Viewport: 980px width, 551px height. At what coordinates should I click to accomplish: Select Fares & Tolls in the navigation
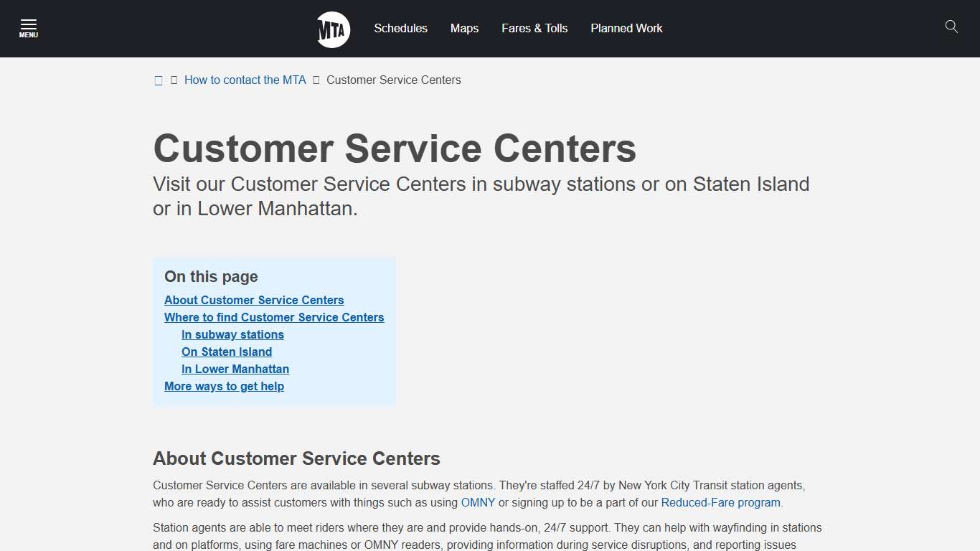(534, 28)
